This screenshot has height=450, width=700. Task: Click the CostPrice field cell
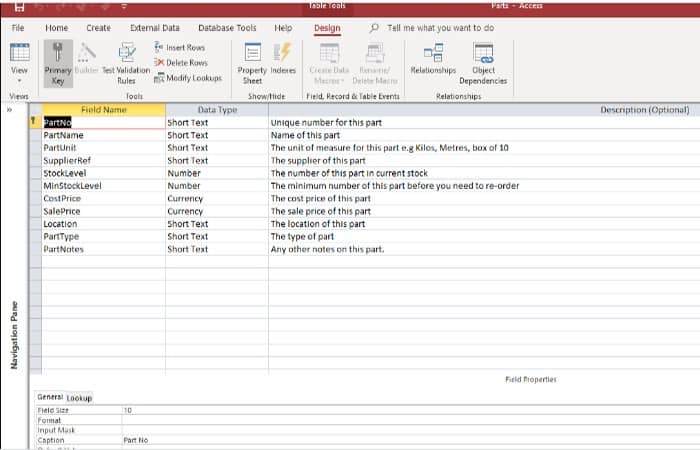pyautogui.click(x=104, y=199)
